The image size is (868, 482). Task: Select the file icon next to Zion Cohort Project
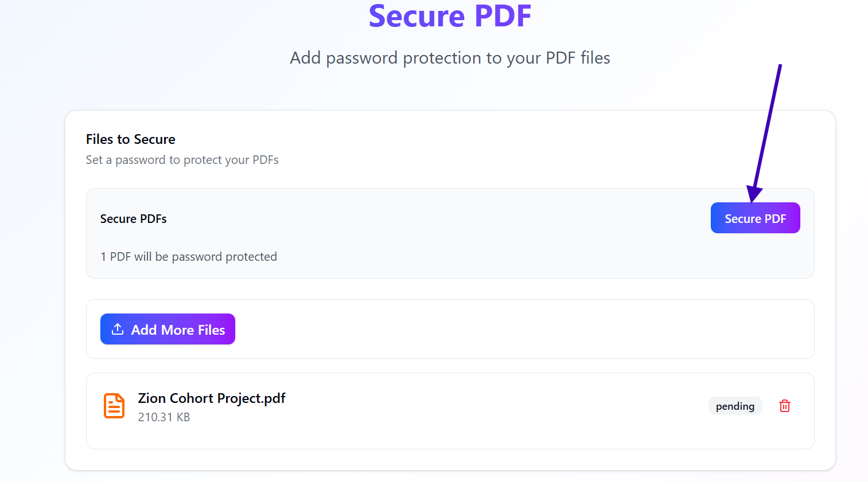click(114, 406)
